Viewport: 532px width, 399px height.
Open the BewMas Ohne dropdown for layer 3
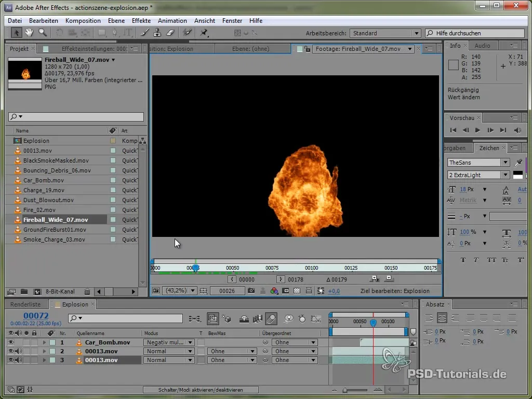[232, 360]
